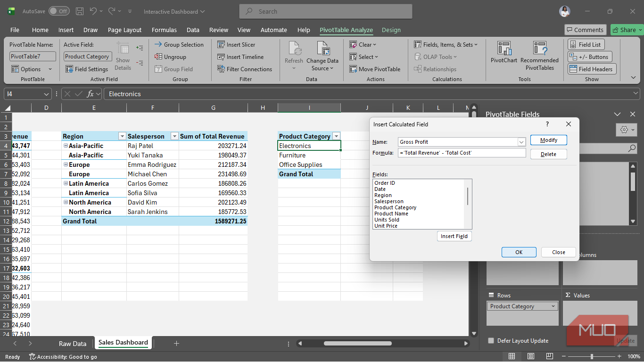644x362 pixels.
Task: Expand the Name dropdown in dialog
Action: pos(521,142)
